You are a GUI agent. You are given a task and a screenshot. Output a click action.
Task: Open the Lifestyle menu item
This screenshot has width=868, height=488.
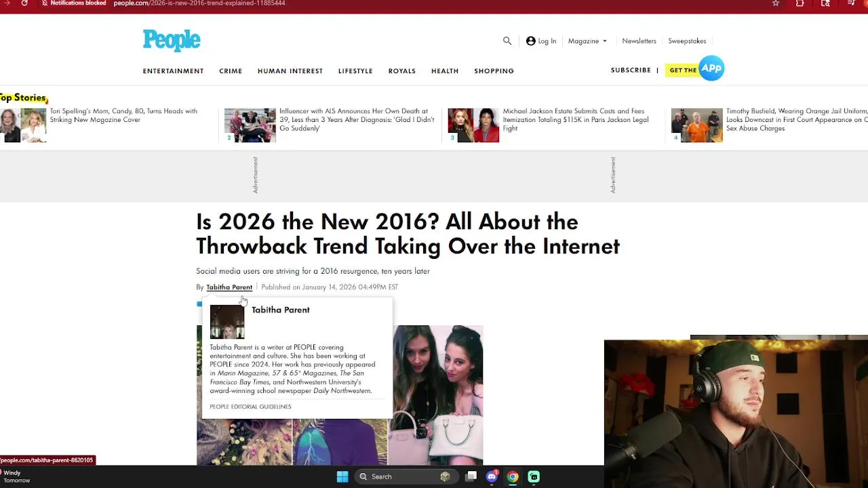[x=355, y=70]
